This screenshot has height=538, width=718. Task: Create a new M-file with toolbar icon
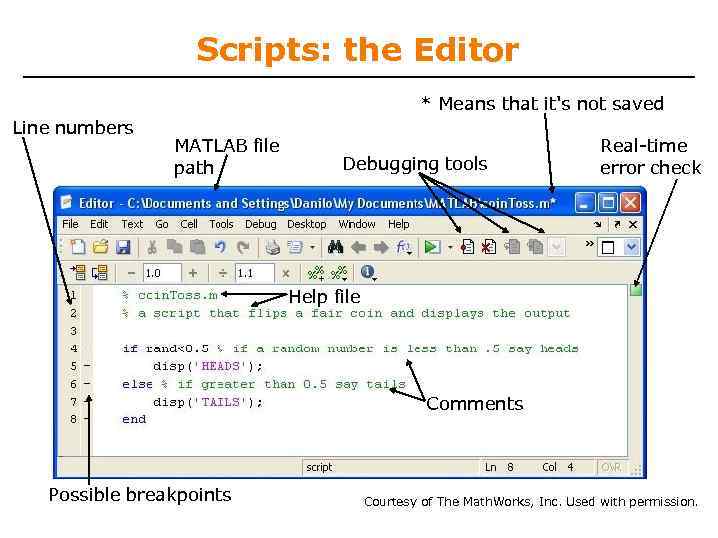point(78,247)
